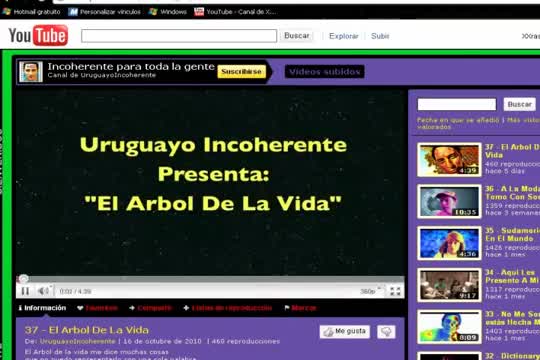
Task: Click the yellow Suscribirse button
Action: pos(241,72)
